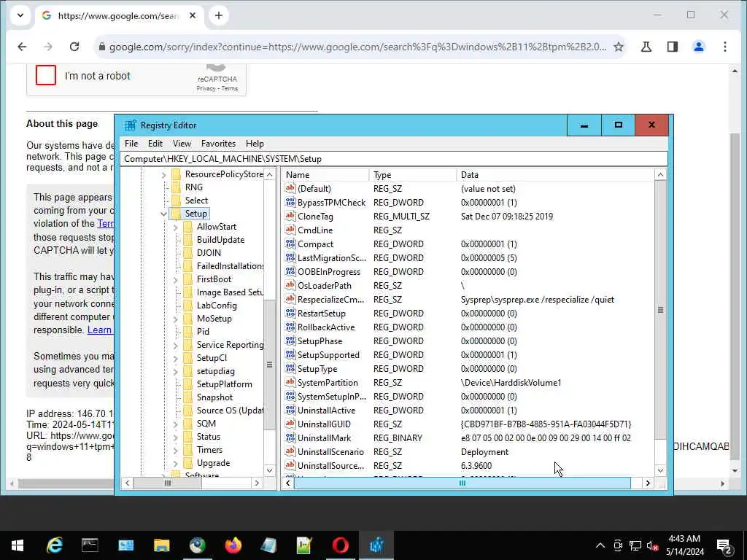This screenshot has height=560, width=747.
Task: Select the SetupPlatform registry key
Action: [225, 384]
